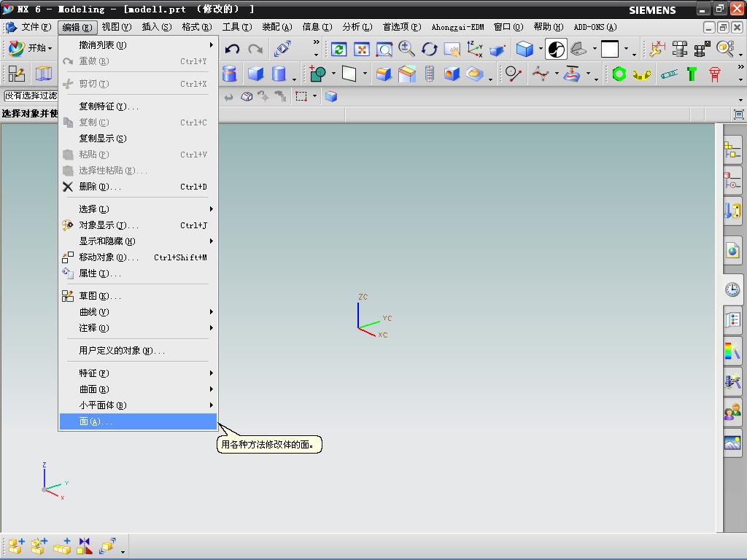This screenshot has height=560, width=747.
Task: Click the blue Block feature icon
Action: (256, 74)
